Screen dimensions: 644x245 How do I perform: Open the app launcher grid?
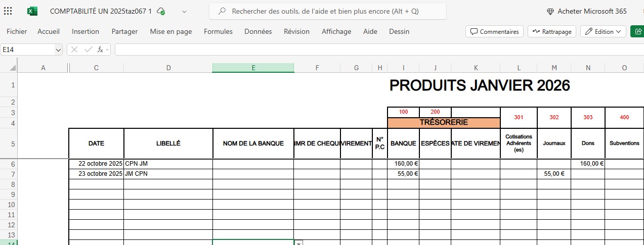(x=8, y=11)
